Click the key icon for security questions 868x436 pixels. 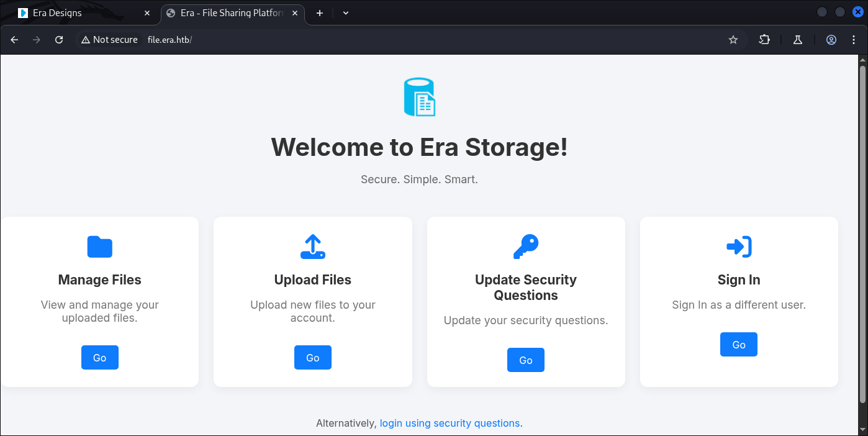pyautogui.click(x=525, y=247)
